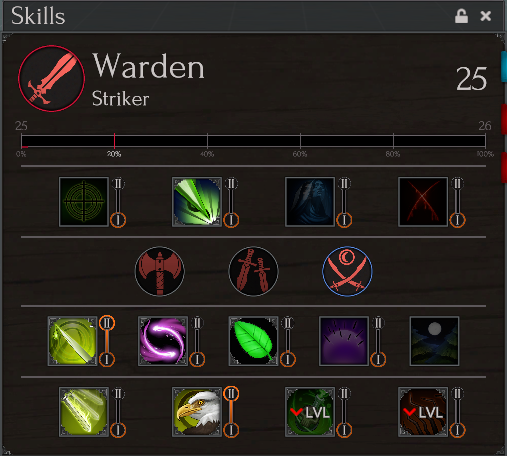The width and height of the screenshot is (507, 456).
Task: Click the green level-locked potion skill icon
Action: click(x=310, y=412)
